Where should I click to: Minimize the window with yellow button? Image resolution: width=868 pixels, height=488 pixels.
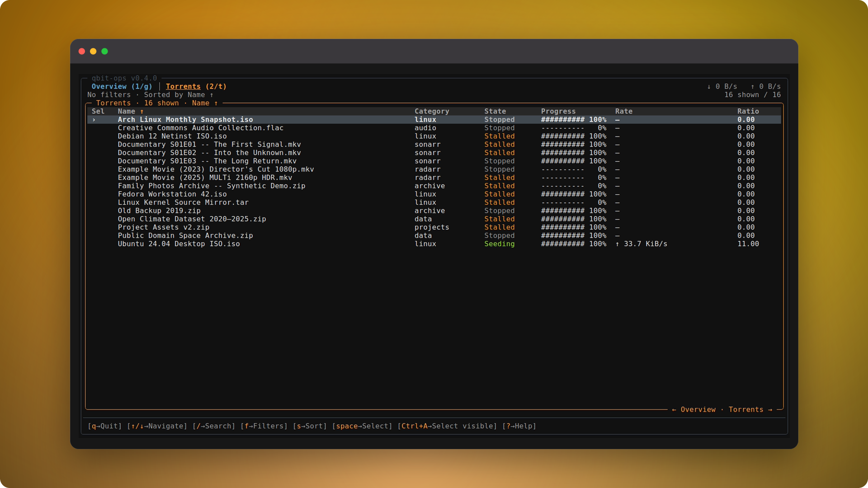click(93, 52)
